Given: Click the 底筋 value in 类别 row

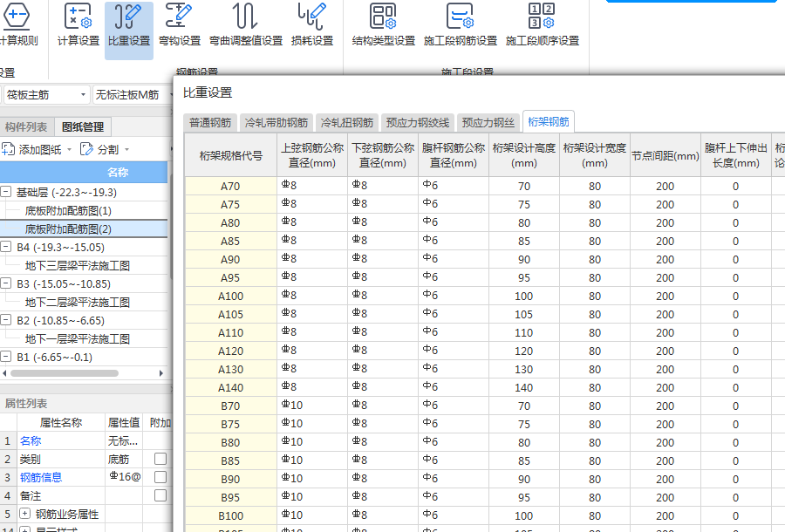Looking at the screenshot, I should [x=124, y=459].
